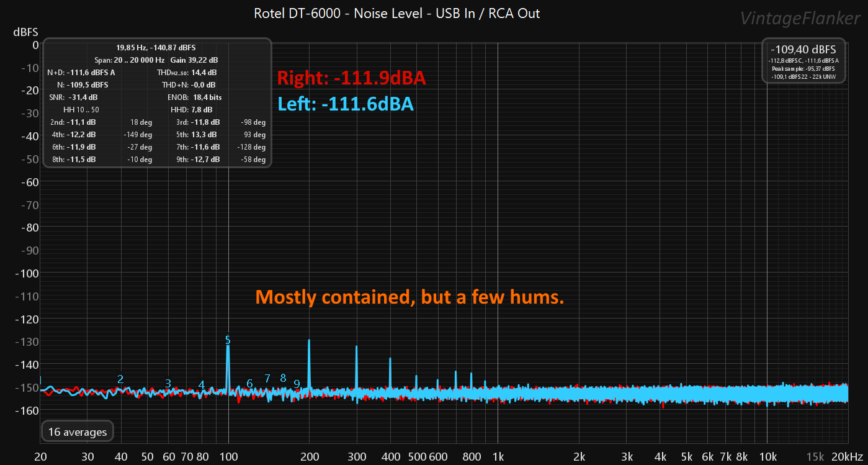Click the "10k" frequency axis label
The image size is (868, 465).
(767, 457)
